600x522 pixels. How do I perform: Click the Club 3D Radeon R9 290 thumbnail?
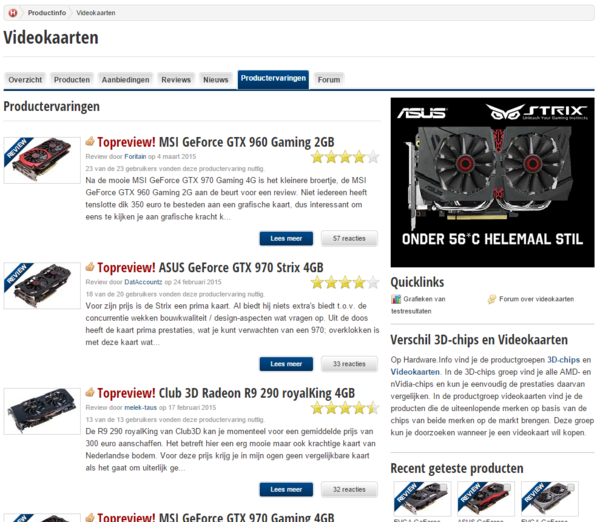[x=42, y=411]
